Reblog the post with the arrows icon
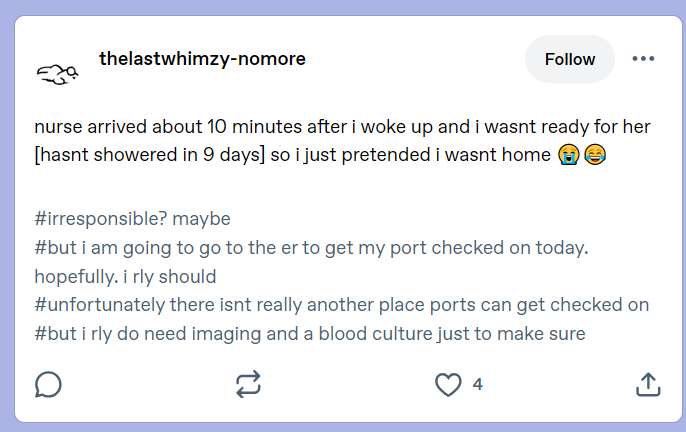Screen dimensions: 686x432 pos(248,384)
